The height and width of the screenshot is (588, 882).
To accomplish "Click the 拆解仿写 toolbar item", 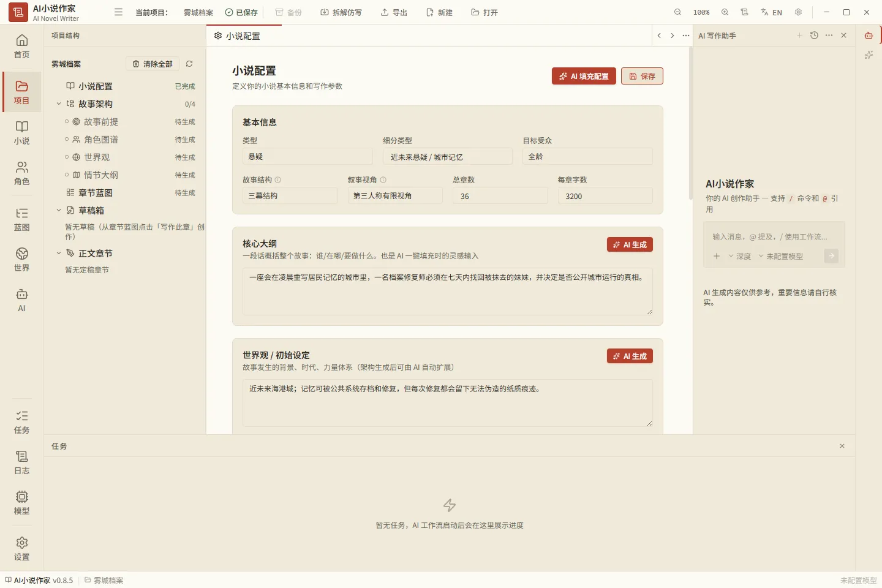I will pos(341,12).
